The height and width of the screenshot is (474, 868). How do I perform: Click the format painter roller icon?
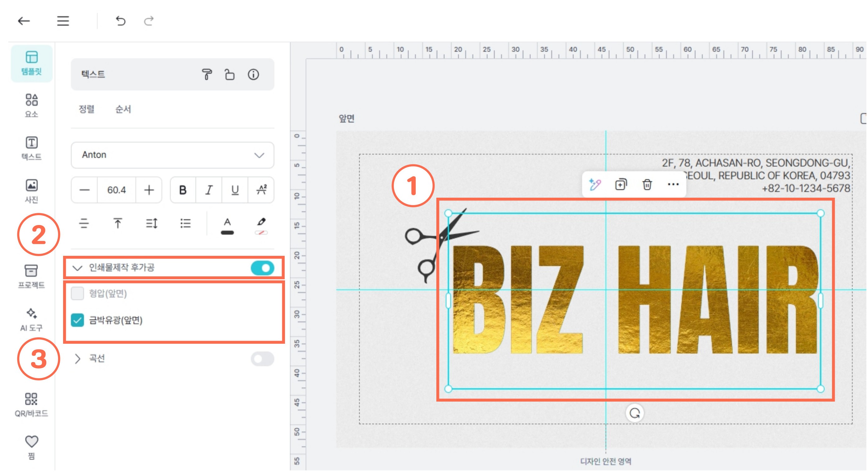click(207, 75)
